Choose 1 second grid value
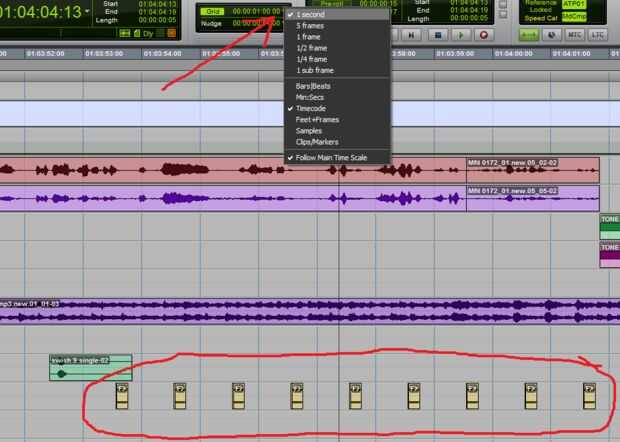The width and height of the screenshot is (620, 442). [338, 15]
